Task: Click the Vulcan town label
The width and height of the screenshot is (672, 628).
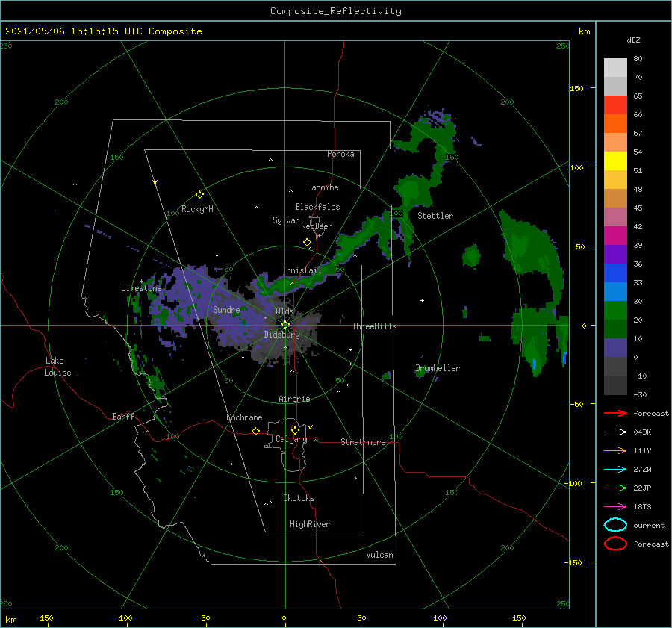Action: (379, 555)
